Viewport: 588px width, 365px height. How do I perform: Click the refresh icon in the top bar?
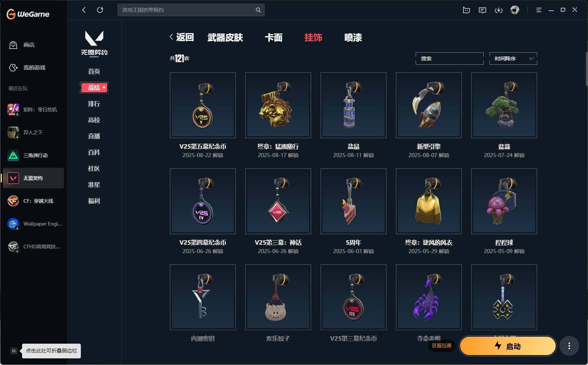coord(100,10)
